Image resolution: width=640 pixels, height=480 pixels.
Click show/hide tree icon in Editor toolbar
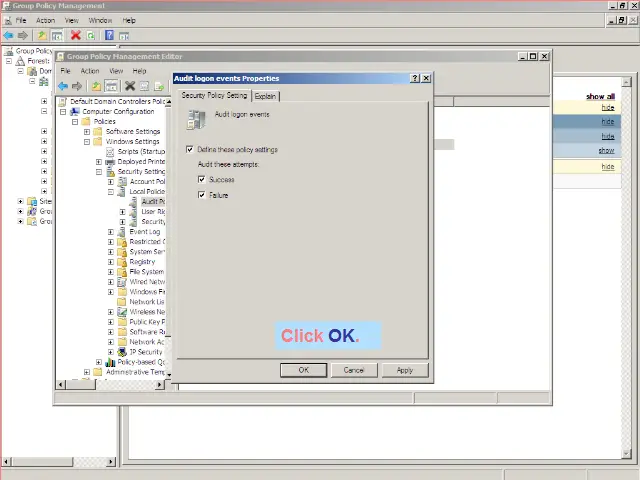click(111, 86)
